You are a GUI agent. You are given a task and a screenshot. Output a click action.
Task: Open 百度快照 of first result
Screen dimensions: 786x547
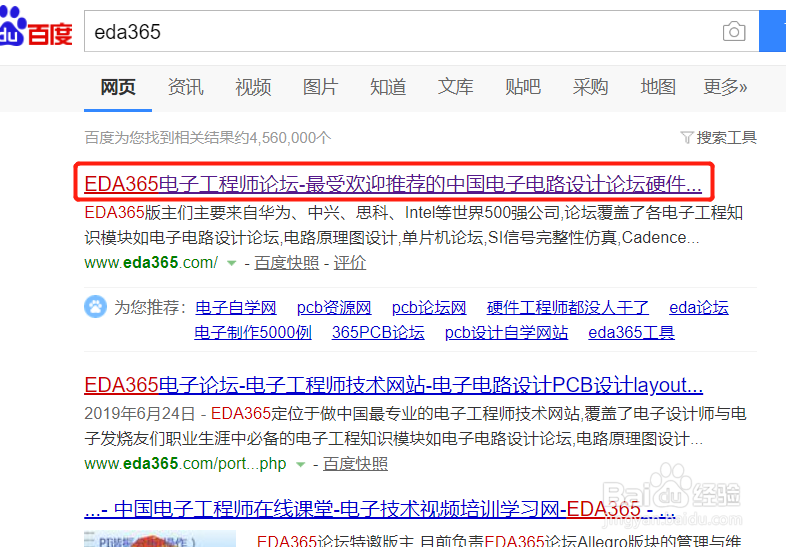286,263
